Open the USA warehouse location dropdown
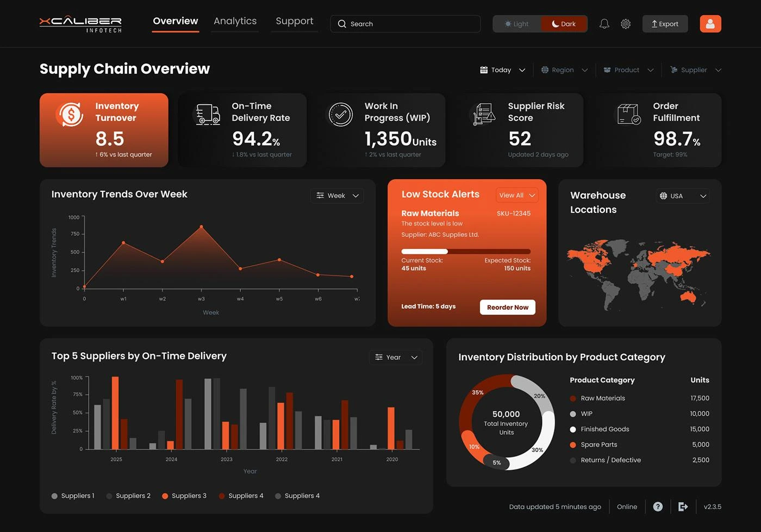The image size is (761, 532). pyautogui.click(x=683, y=196)
